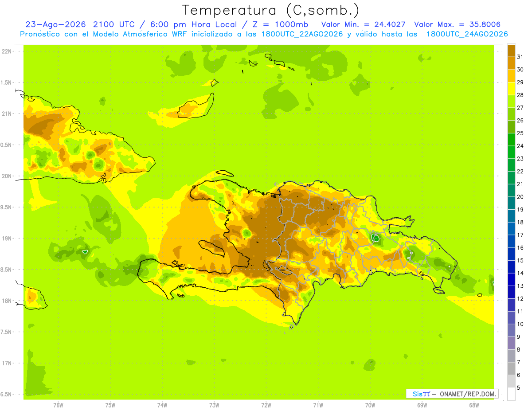Select end time "1800UTC_24AGO2026"

[x=467, y=34]
